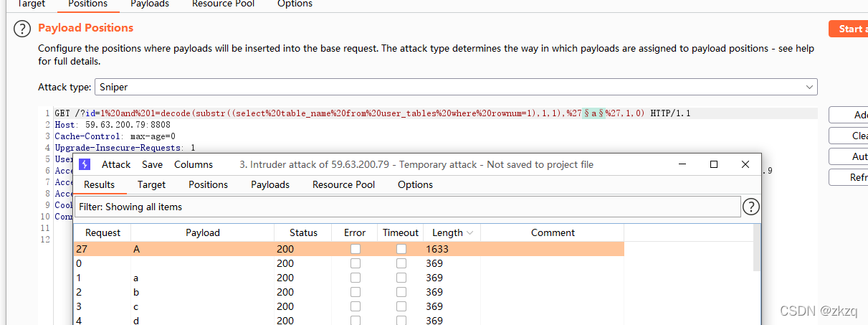868x325 pixels.
Task: Click the Clear payload markers button
Action: (849, 136)
